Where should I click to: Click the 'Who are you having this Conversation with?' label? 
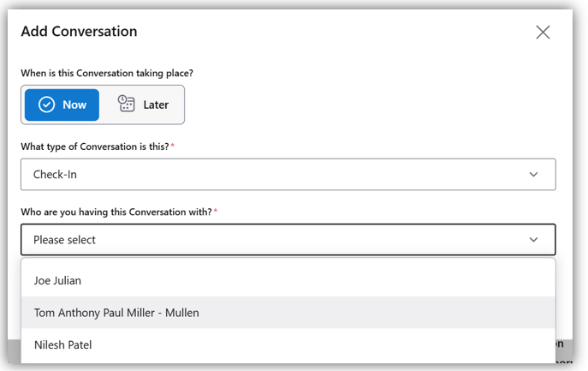click(x=116, y=212)
